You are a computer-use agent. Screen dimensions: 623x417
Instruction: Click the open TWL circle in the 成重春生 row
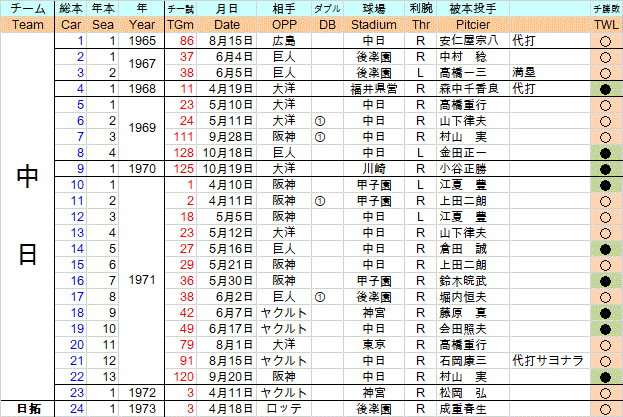(606, 409)
